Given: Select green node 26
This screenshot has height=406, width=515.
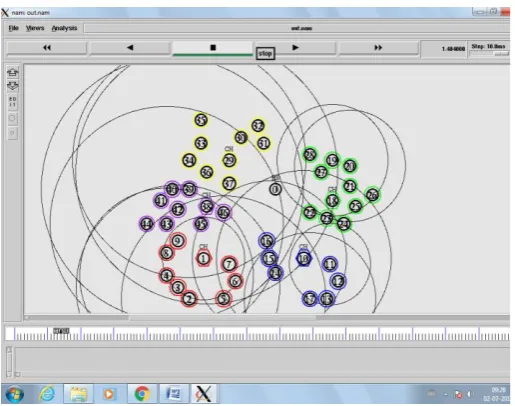Looking at the screenshot, I should coord(372,195).
